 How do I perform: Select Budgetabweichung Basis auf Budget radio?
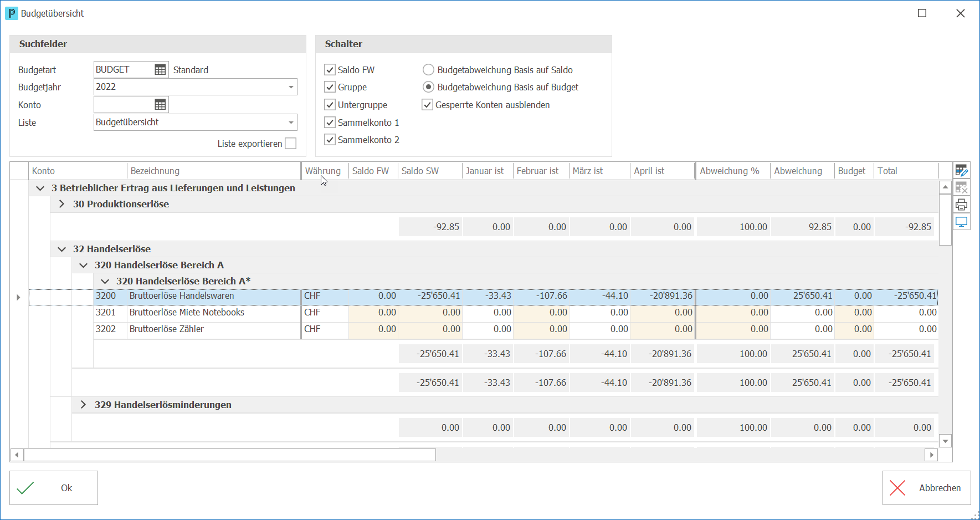point(428,87)
